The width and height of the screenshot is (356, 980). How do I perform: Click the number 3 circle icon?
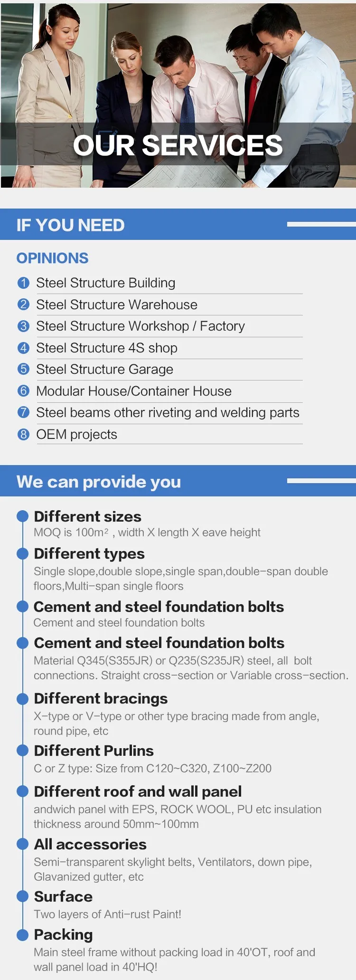(x=23, y=326)
